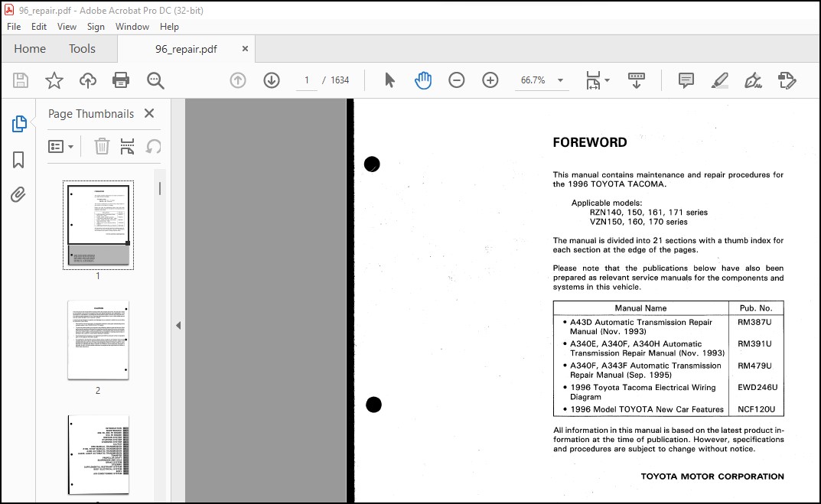Open the Window menu
Screen dimensions: 821x504
pyautogui.click(x=132, y=27)
